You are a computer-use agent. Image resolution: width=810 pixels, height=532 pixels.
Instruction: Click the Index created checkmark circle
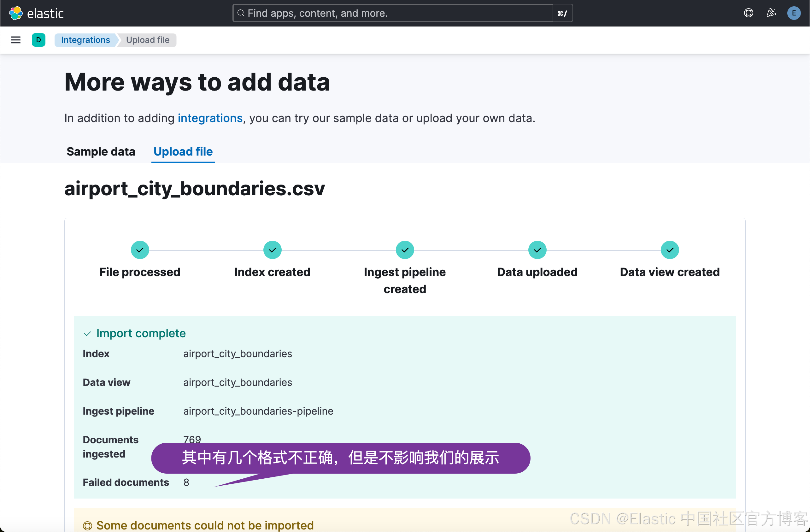(x=272, y=250)
